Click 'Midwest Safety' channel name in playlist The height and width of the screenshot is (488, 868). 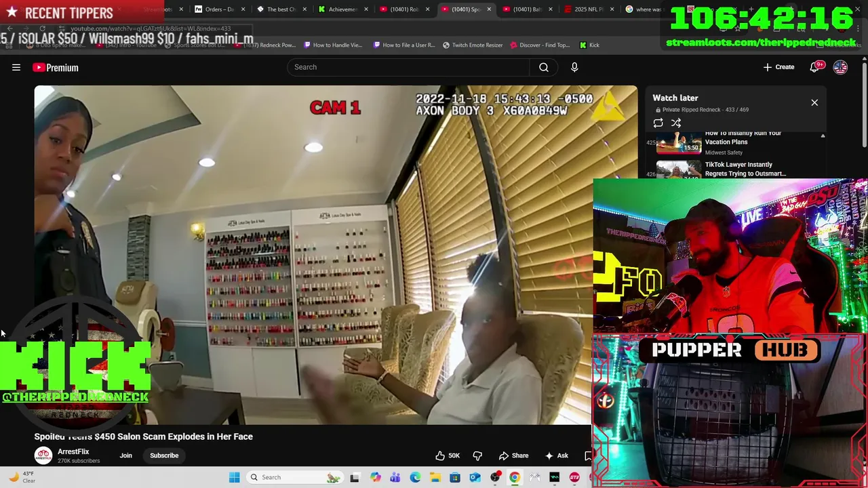tap(724, 152)
